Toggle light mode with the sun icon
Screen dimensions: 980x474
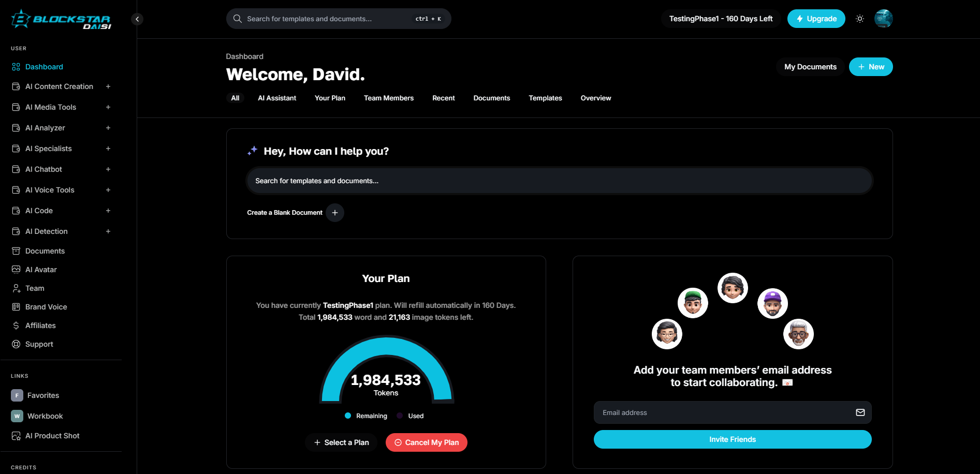[x=860, y=18]
